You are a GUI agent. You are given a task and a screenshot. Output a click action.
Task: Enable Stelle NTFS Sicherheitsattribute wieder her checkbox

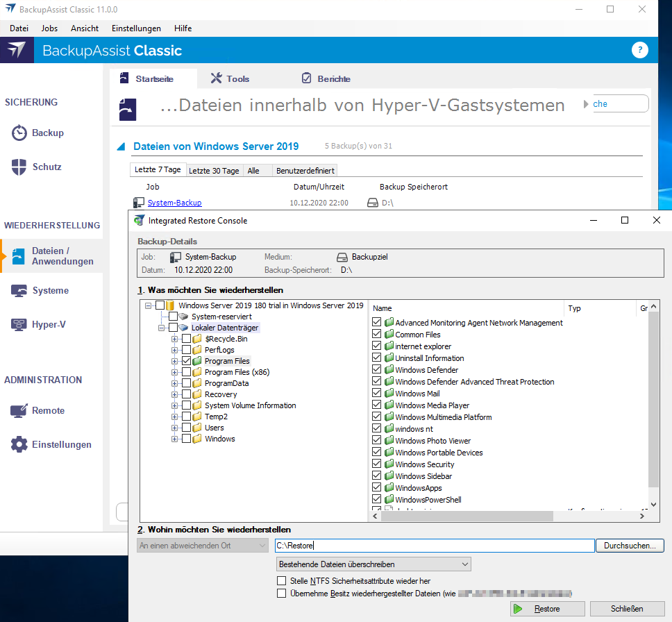point(281,581)
